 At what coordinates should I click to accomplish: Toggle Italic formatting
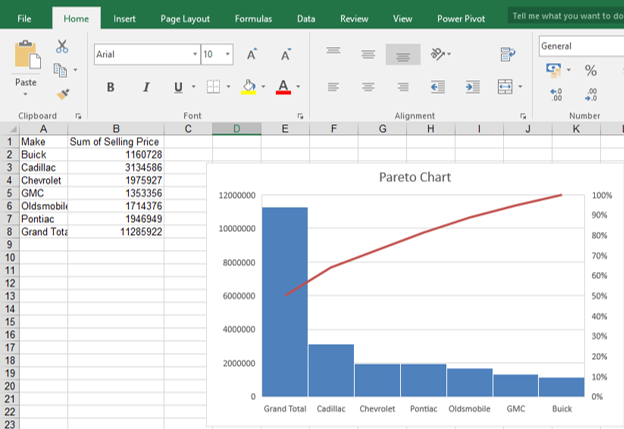tap(144, 87)
